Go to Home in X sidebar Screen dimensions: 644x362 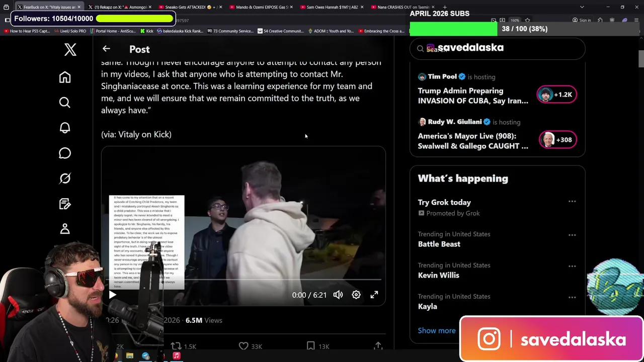click(65, 77)
